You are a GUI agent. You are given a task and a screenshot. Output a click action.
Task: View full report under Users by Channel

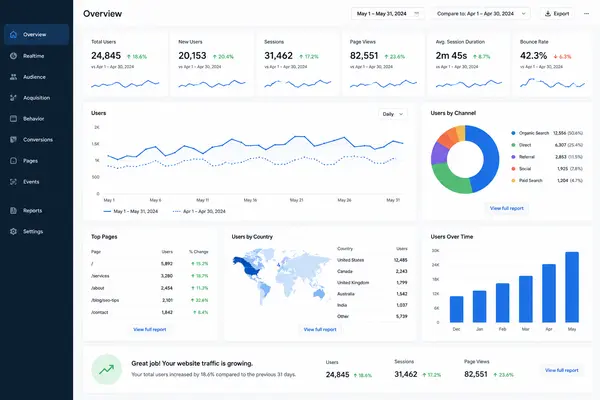pos(507,208)
